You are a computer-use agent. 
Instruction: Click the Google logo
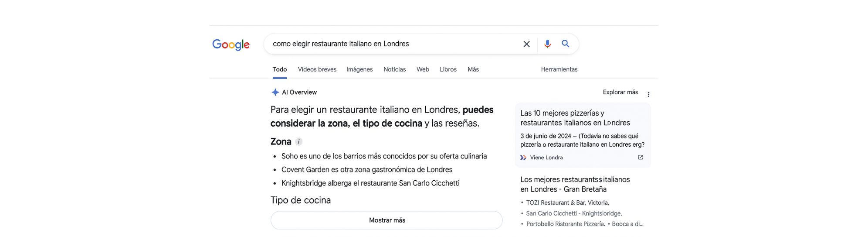point(231,45)
